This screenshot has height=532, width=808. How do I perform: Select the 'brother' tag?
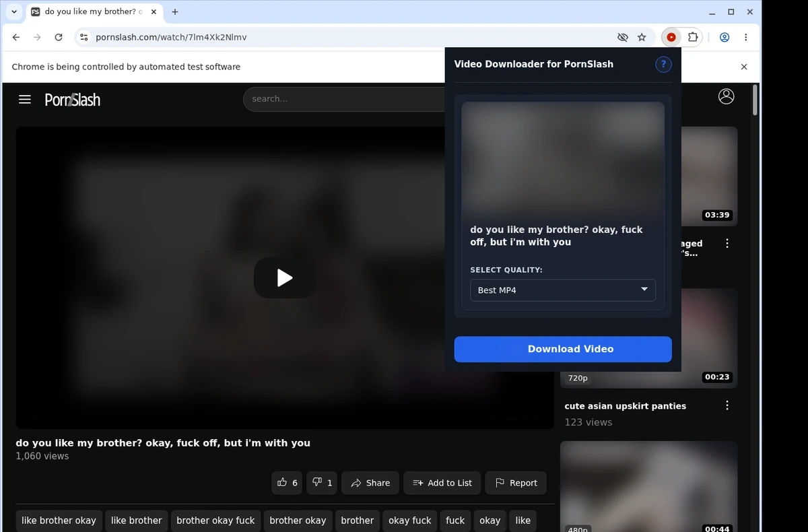[357, 521]
